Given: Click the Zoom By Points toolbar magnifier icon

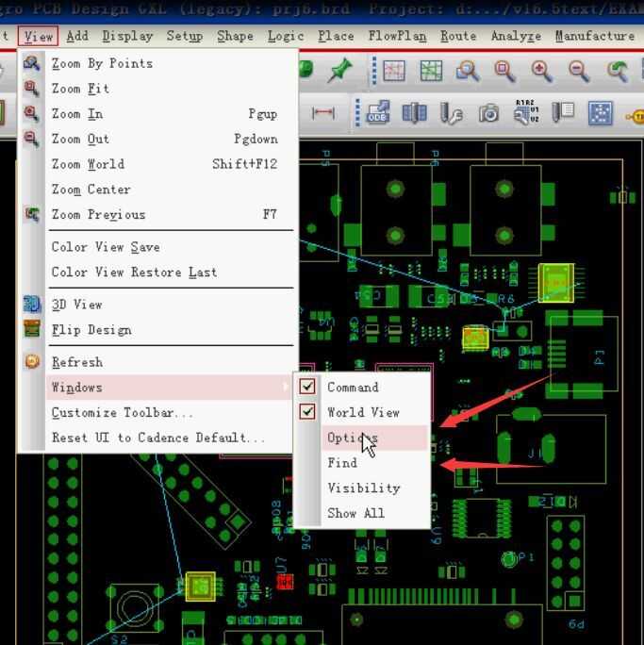Looking at the screenshot, I should click(467, 71).
